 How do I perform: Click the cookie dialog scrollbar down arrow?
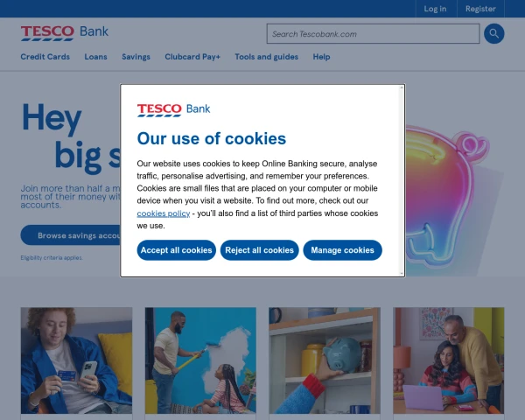[x=402, y=273]
